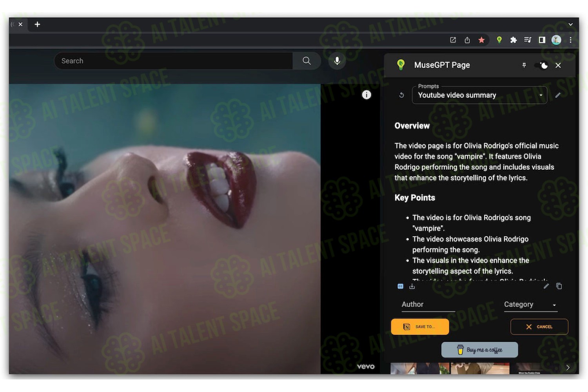Click the first video thumbnail at bottom
Screen dimensions: 588x392
pyautogui.click(x=420, y=368)
